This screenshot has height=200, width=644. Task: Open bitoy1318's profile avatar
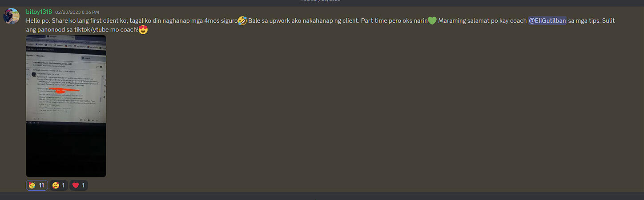pos(11,16)
